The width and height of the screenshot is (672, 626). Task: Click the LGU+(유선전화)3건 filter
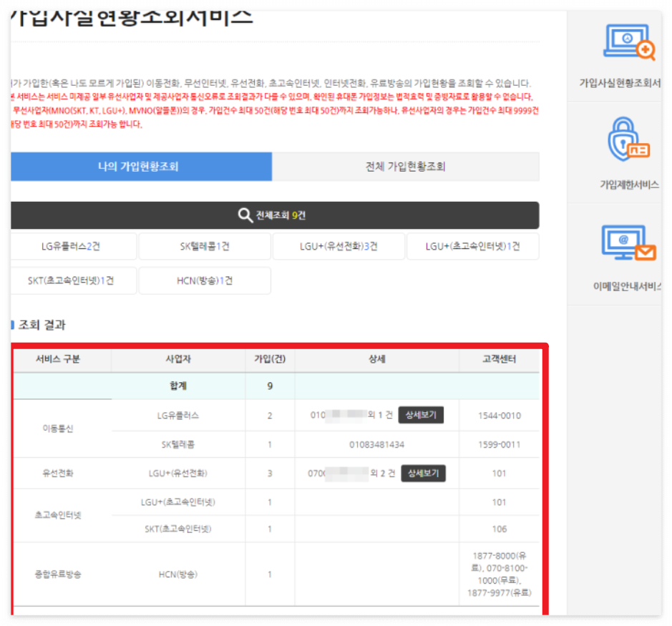point(339,245)
